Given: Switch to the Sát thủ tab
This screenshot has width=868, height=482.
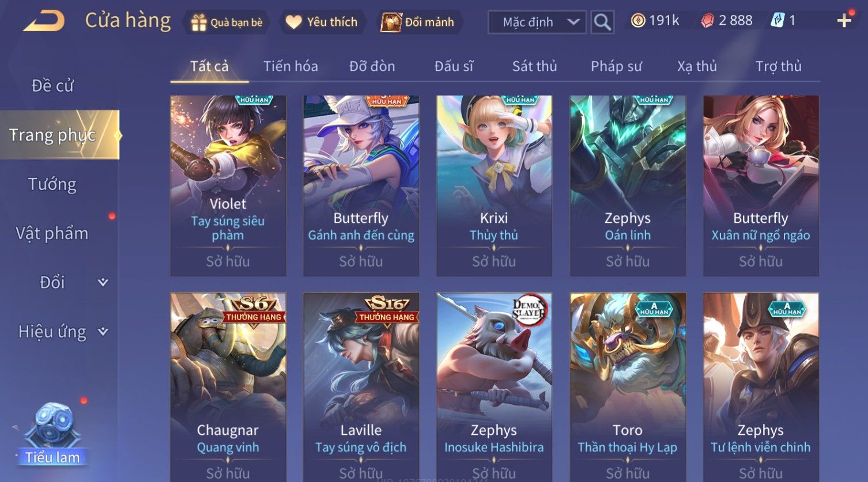Looking at the screenshot, I should click(534, 66).
